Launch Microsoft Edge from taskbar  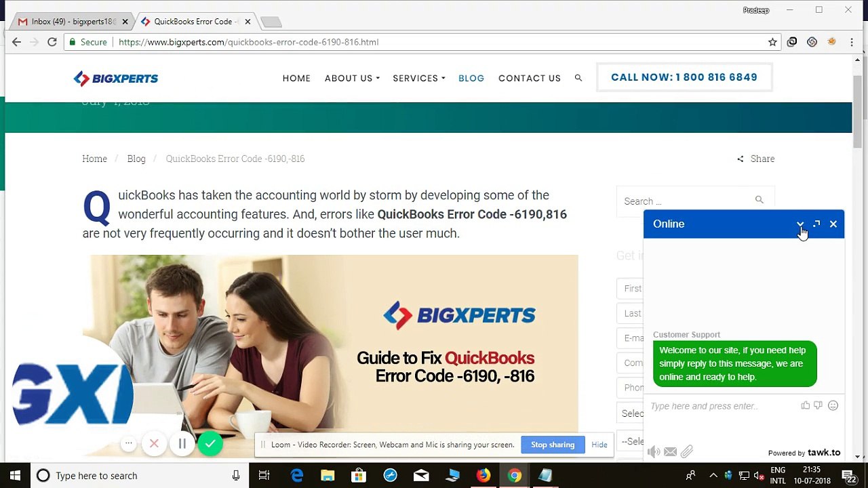296,476
